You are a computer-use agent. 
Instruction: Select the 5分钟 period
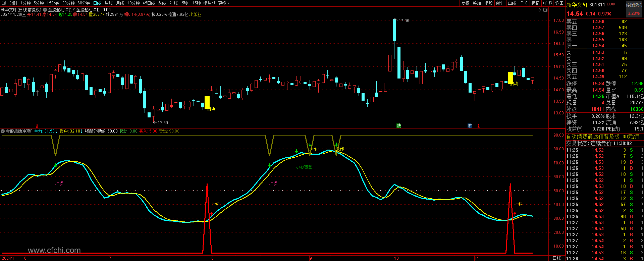(39, 3)
